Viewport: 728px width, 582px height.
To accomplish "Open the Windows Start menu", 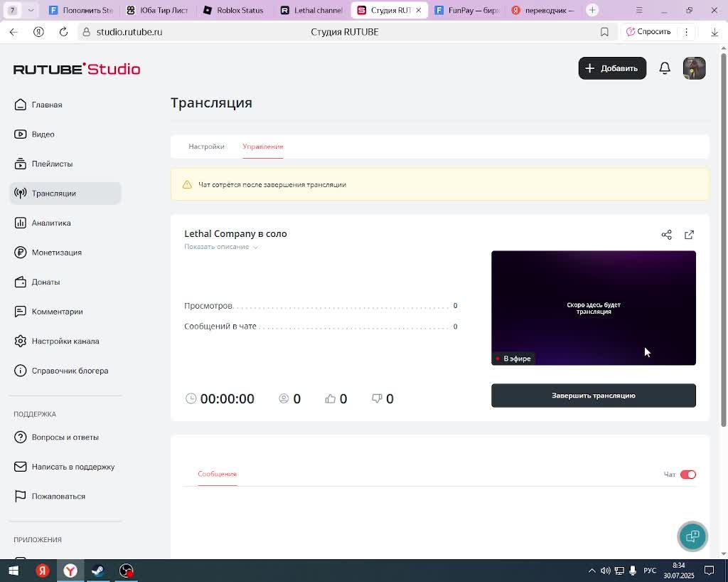I will [13, 571].
